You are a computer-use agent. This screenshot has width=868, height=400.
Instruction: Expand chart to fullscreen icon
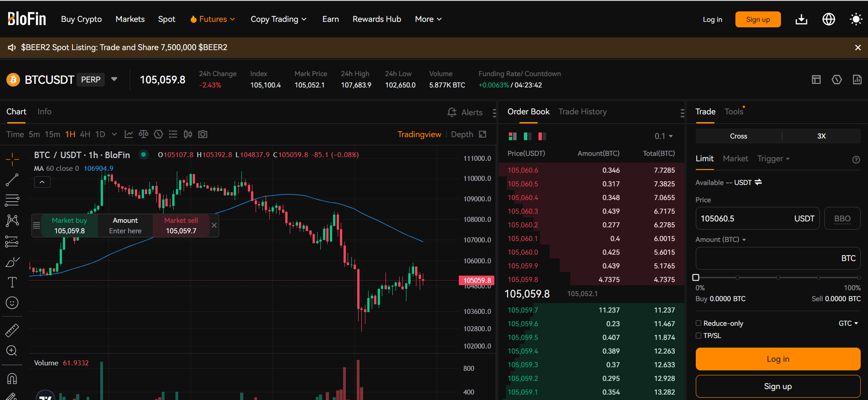[483, 134]
